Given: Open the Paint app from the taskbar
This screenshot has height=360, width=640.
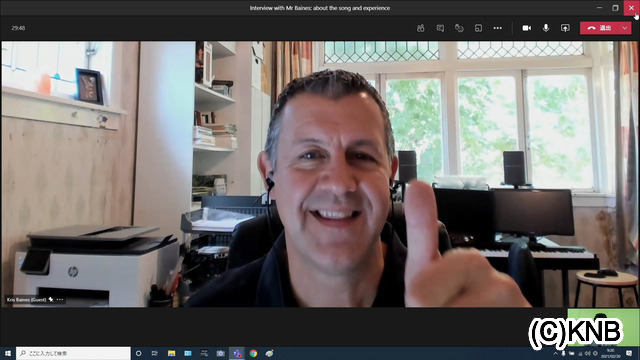Looking at the screenshot, I should (269, 353).
